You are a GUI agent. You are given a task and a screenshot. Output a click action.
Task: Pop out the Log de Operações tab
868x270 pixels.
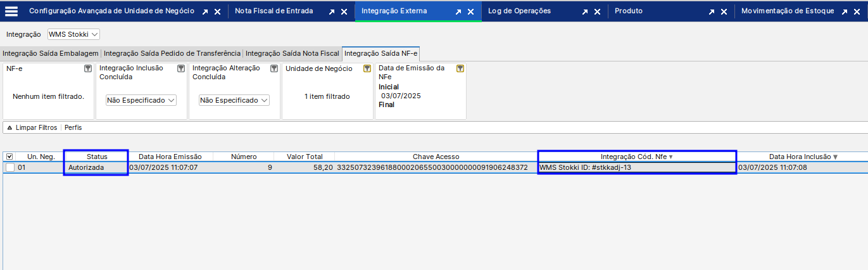coord(585,12)
